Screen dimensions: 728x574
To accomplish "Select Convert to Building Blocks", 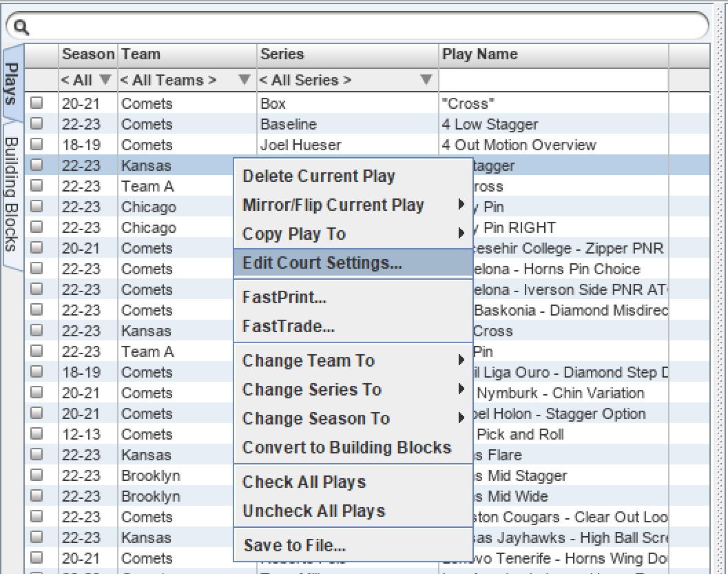I will tap(351, 447).
